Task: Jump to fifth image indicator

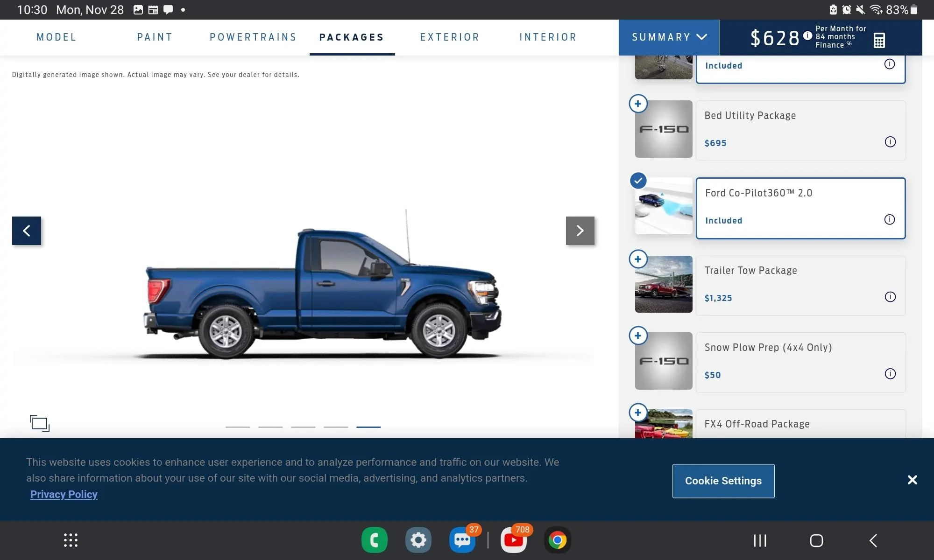Action: 368,427
